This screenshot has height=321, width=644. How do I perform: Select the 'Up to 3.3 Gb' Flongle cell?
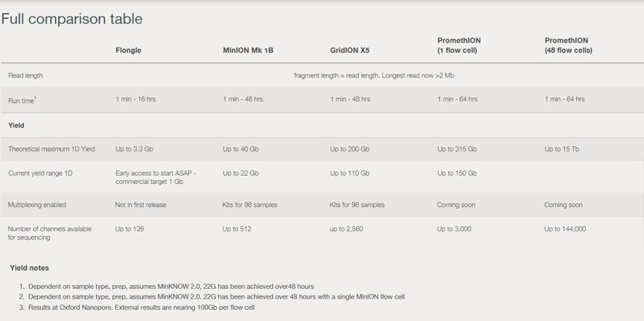pos(134,149)
